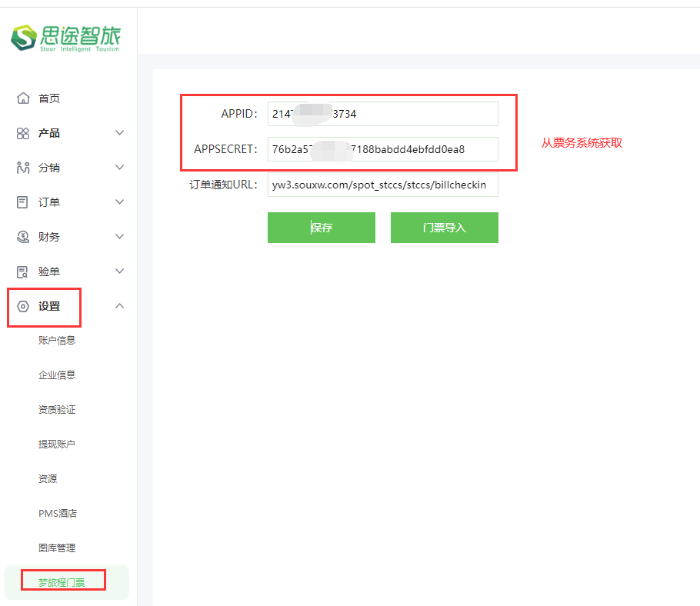
Task: Focus the APPSECRET text field
Action: click(x=382, y=149)
